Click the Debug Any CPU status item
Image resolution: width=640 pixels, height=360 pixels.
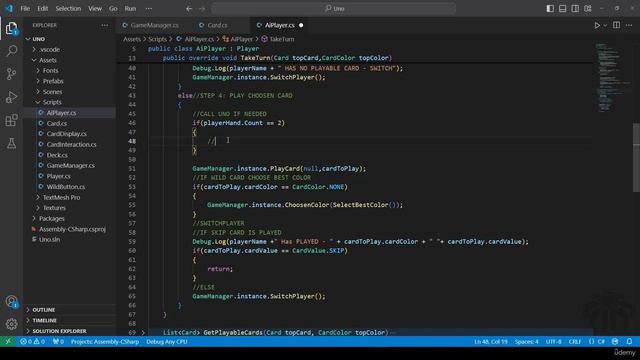pos(167,342)
